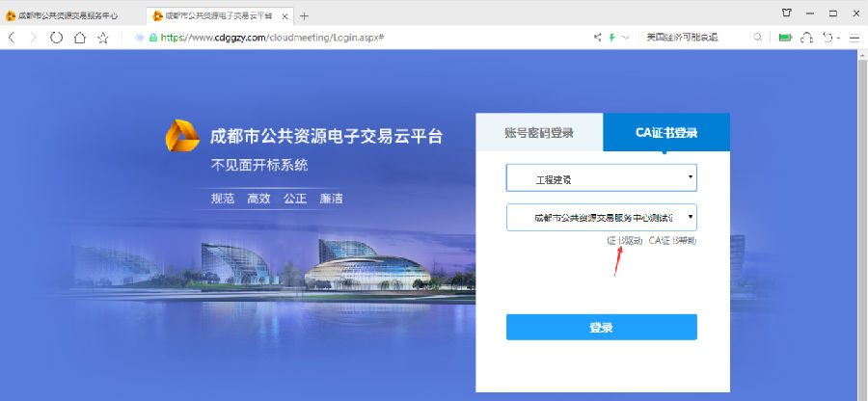Open the browser hamburger menu

click(x=854, y=38)
